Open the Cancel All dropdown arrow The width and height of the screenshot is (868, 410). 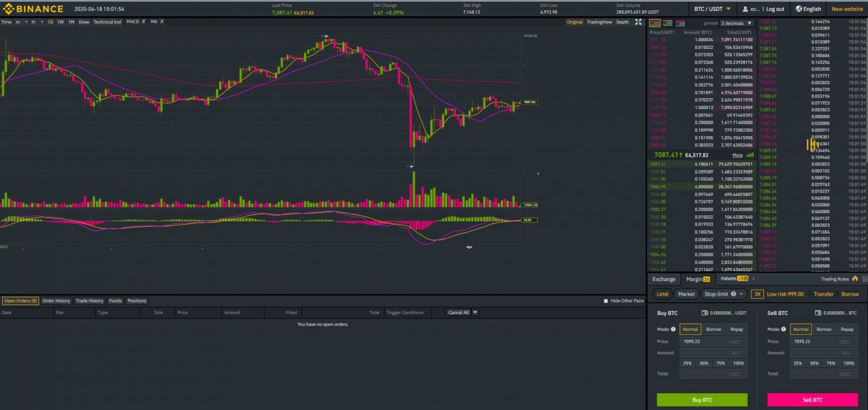[x=475, y=312]
